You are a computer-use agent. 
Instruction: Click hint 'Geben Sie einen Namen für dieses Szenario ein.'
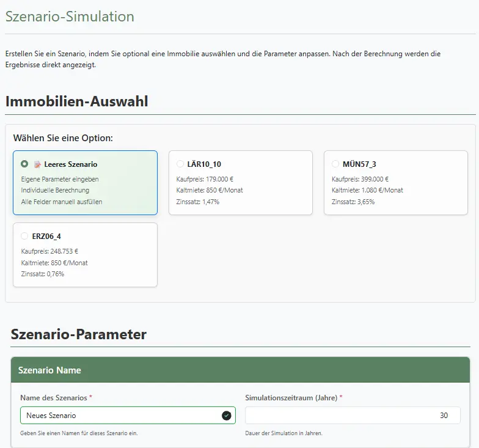coord(79,433)
